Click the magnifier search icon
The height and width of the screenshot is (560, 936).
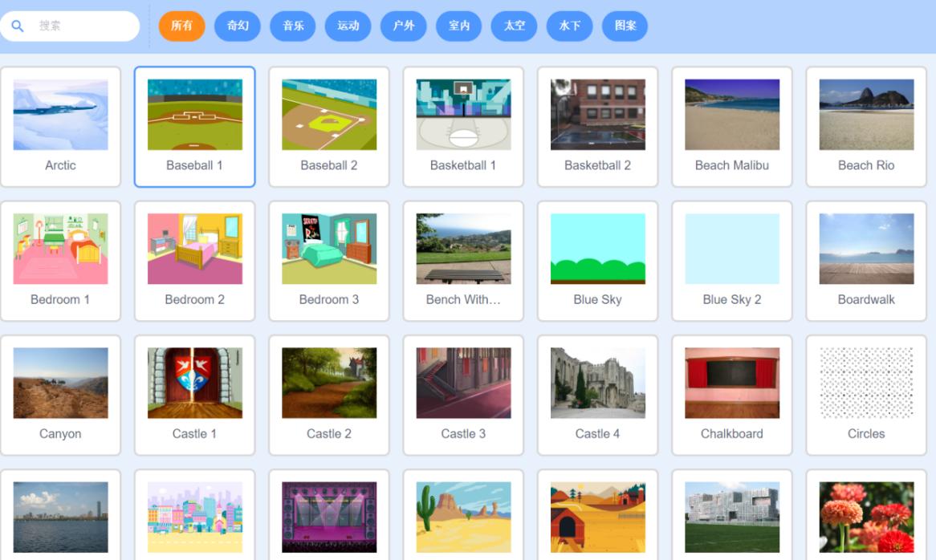point(18,26)
